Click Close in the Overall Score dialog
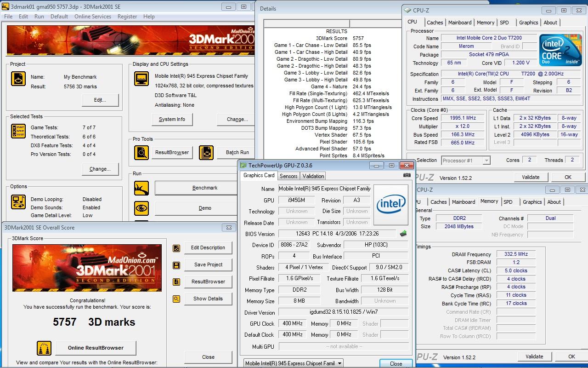This screenshot has width=588, height=368. pos(208,357)
